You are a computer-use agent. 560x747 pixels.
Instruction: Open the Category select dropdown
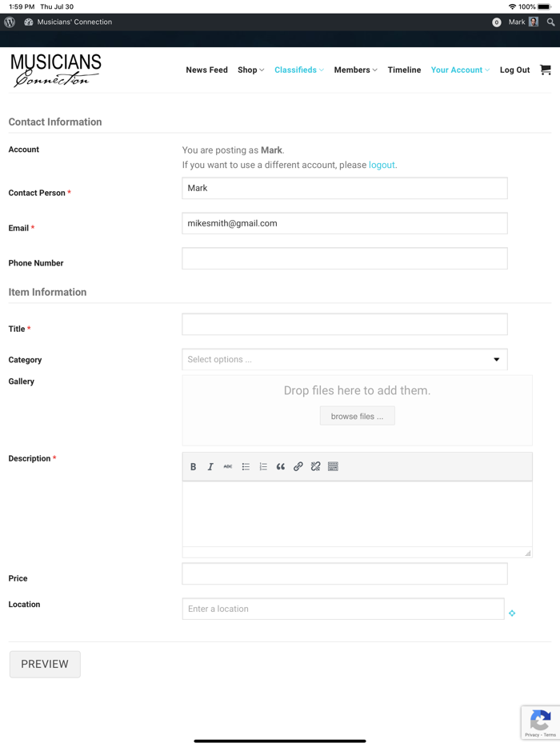tap(345, 359)
